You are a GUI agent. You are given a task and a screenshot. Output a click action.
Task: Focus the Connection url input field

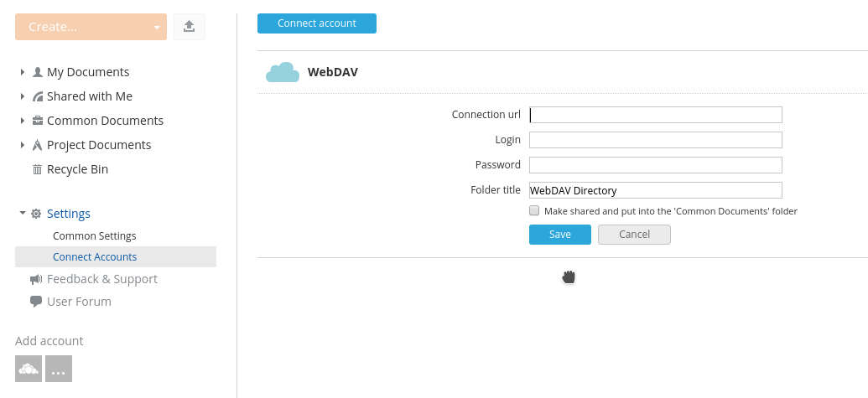(x=655, y=115)
